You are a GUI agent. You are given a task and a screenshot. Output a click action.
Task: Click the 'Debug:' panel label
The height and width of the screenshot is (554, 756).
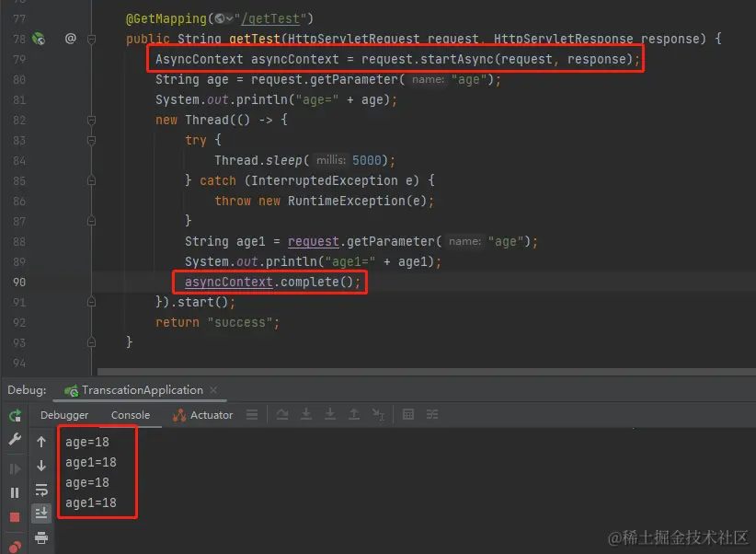pyautogui.click(x=27, y=390)
